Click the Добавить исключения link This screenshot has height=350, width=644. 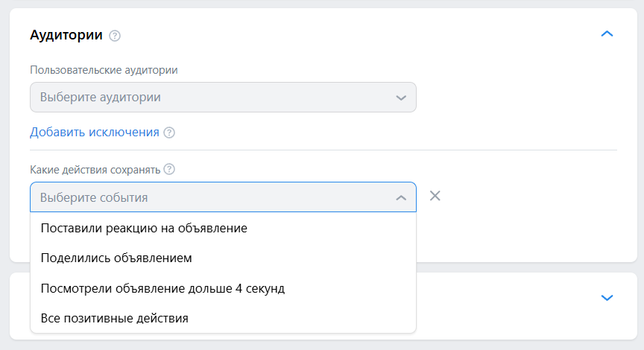click(95, 133)
